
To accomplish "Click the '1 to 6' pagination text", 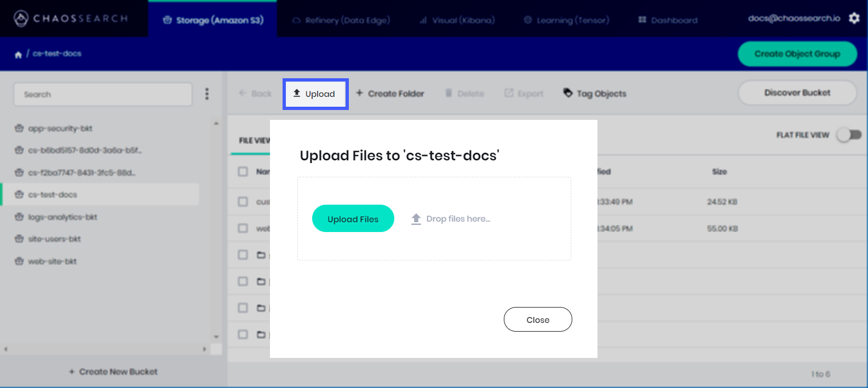I will [821, 374].
